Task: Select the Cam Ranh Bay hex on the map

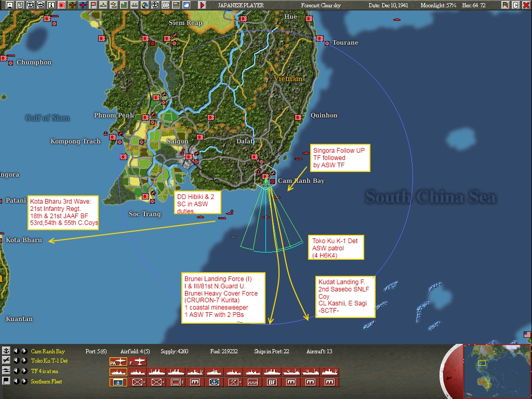Action: (265, 177)
